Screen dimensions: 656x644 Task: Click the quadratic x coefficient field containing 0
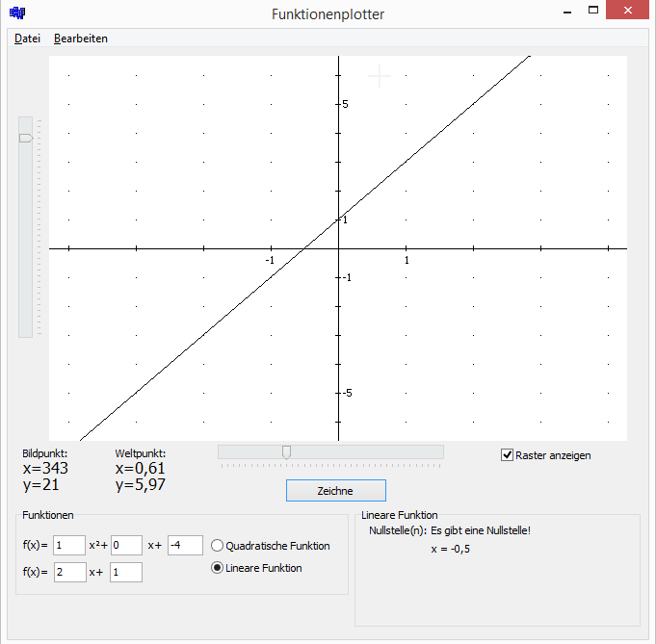[x=126, y=546]
